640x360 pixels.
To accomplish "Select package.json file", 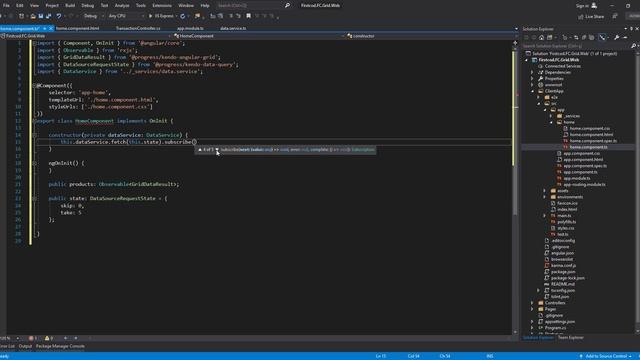I will (563, 271).
